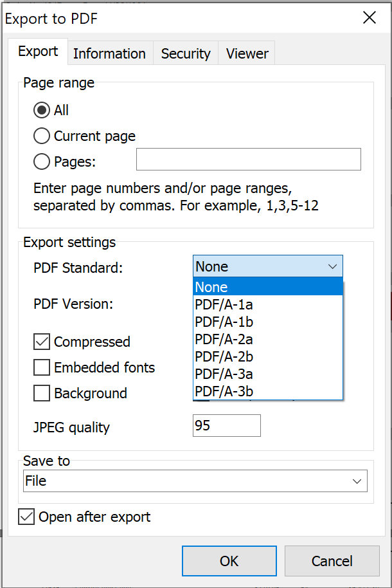The image size is (392, 588).
Task: Confirm export with OK button
Action: (229, 561)
